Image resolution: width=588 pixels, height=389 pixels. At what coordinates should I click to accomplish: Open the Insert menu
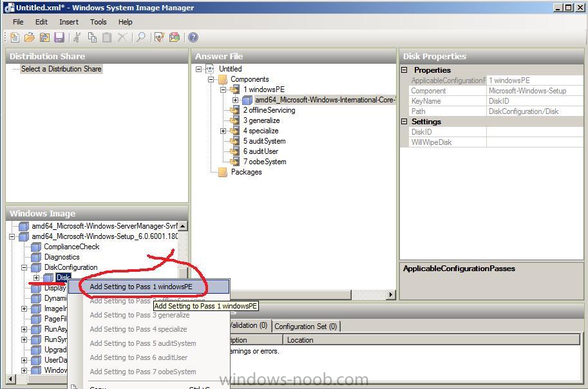pyautogui.click(x=69, y=22)
